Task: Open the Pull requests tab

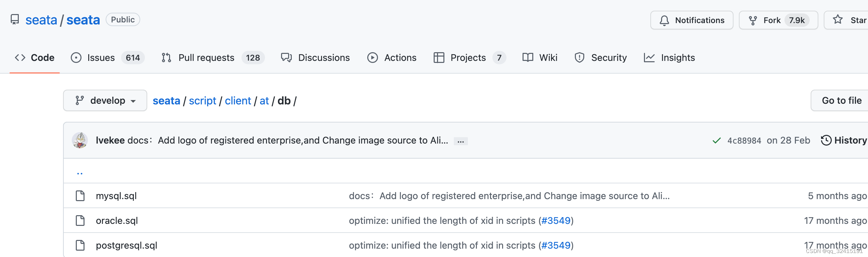Action: coord(206,58)
